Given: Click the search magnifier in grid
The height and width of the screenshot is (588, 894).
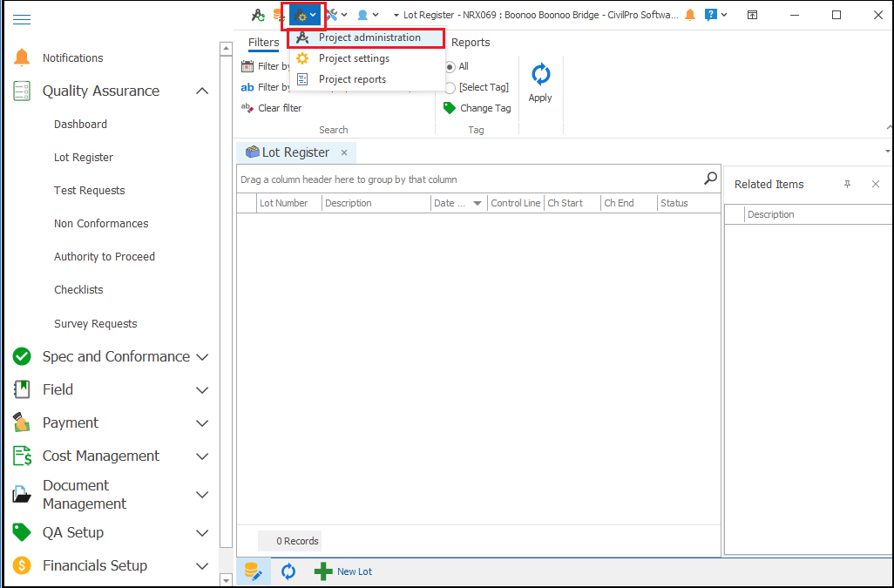Looking at the screenshot, I should click(710, 179).
